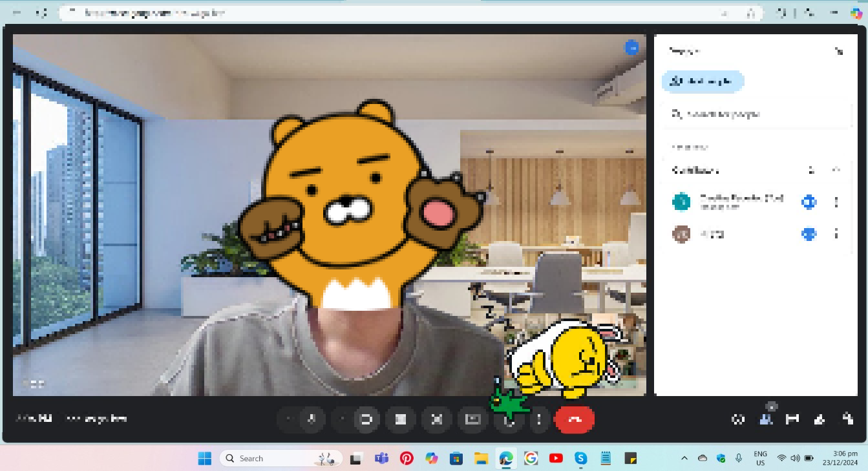
Task: Click the Search for people field
Action: click(x=757, y=114)
